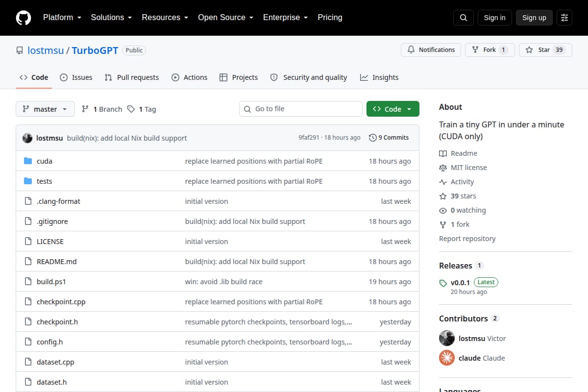Click the 1 Branch link
This screenshot has width=588, height=392.
click(x=102, y=109)
